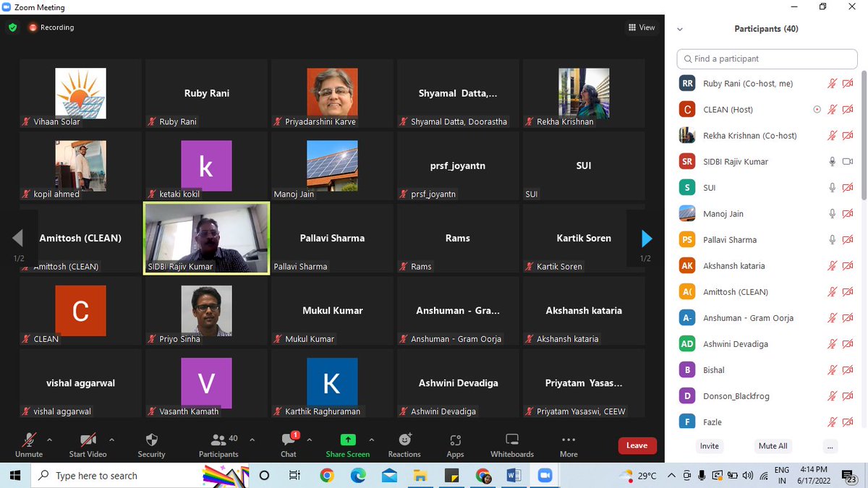
Task: Open volume control in system tray
Action: click(x=746, y=476)
